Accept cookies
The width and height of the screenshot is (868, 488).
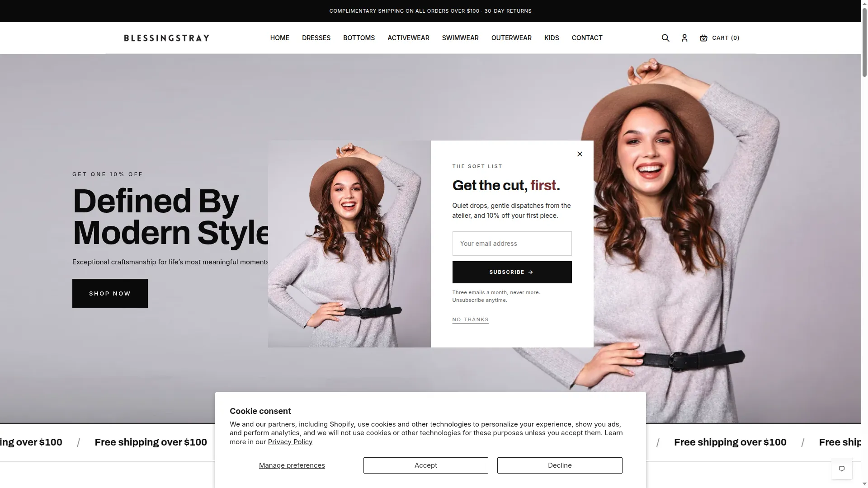(x=425, y=465)
